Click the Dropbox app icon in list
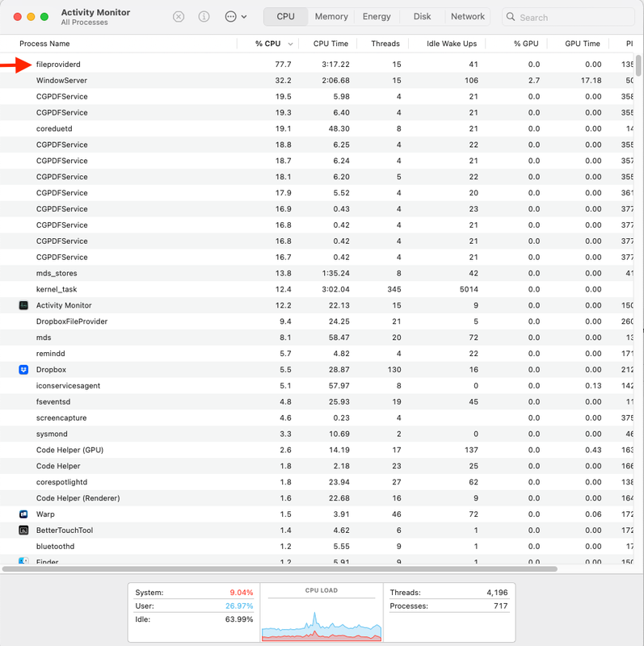The image size is (644, 646). pos(23,370)
